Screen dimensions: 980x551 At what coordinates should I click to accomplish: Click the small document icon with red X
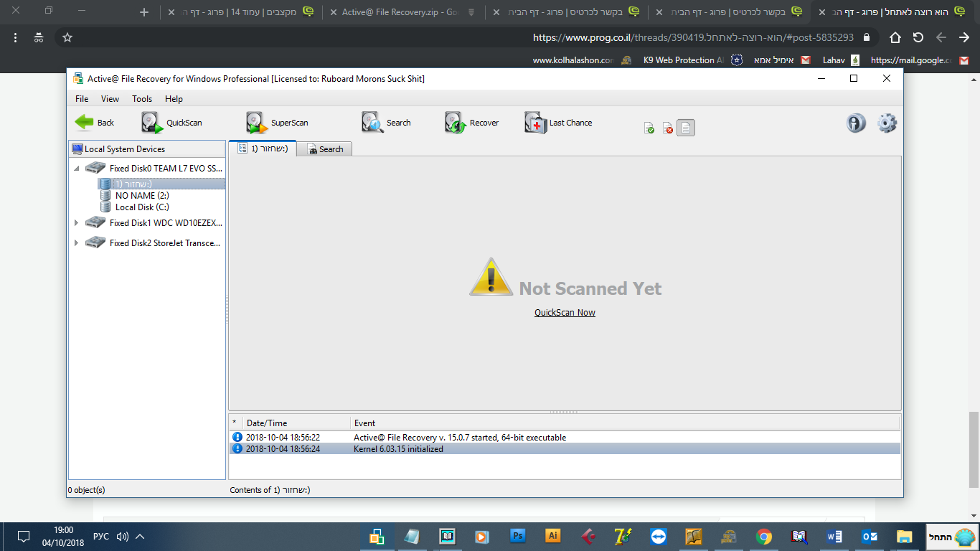(x=667, y=128)
